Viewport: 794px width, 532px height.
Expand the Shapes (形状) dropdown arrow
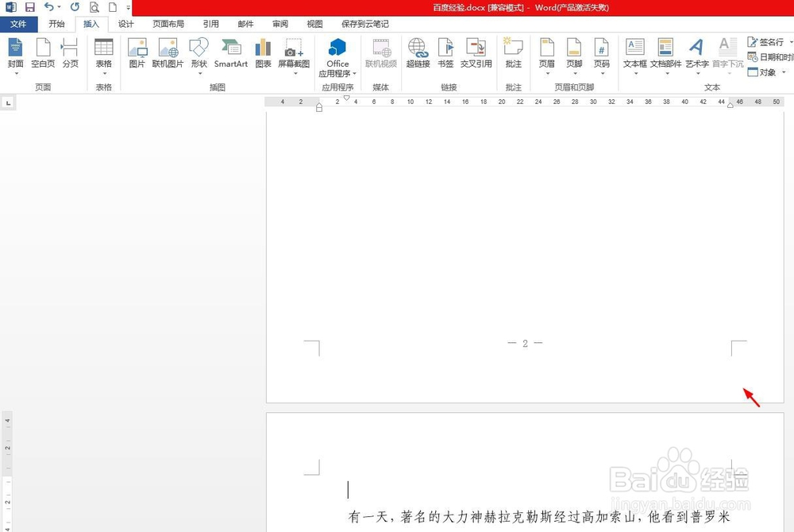pos(200,74)
